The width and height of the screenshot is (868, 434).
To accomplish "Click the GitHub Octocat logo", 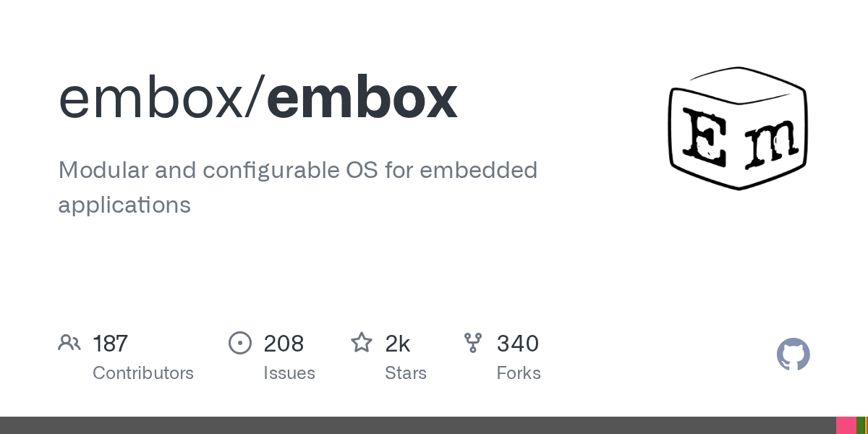I will [793, 354].
